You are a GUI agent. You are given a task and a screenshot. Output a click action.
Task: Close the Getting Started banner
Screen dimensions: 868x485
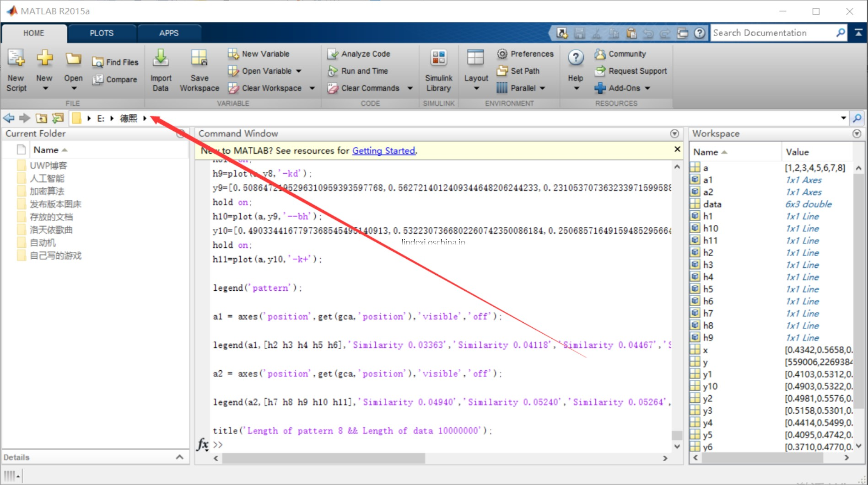[x=677, y=149]
